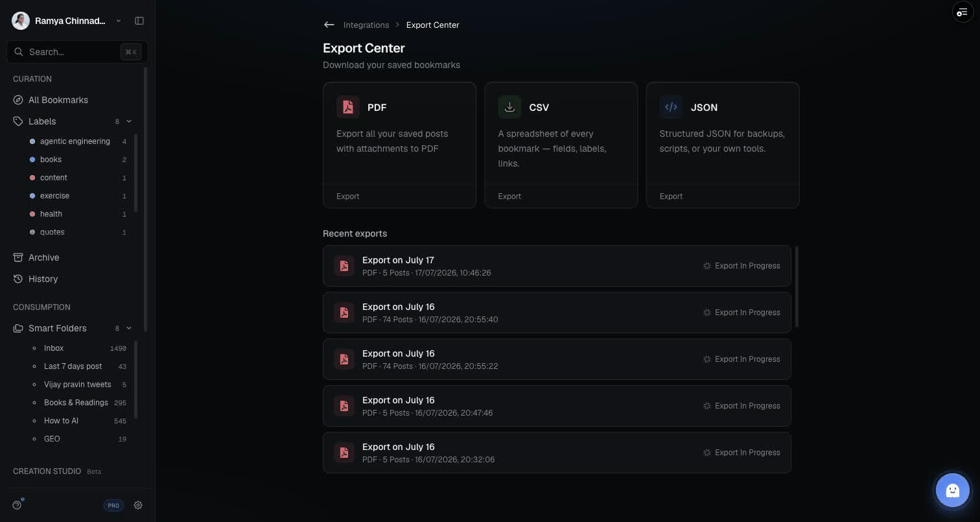Image resolution: width=980 pixels, height=522 pixels.
Task: Click the help question mark icon
Action: [x=17, y=505]
